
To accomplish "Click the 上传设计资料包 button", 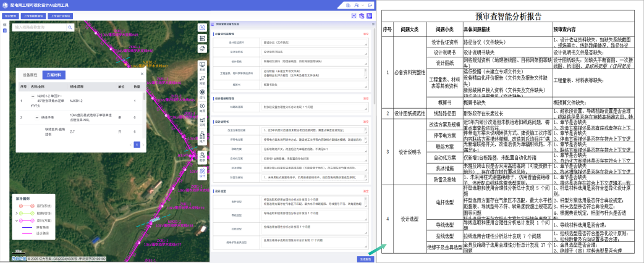I will (x=62, y=16).
